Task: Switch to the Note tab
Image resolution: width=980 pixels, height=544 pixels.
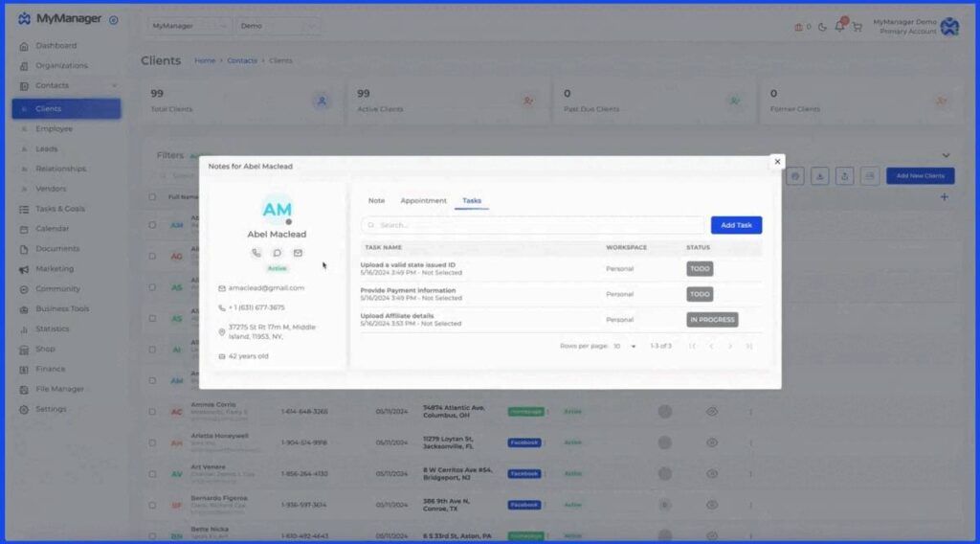Action: 376,201
